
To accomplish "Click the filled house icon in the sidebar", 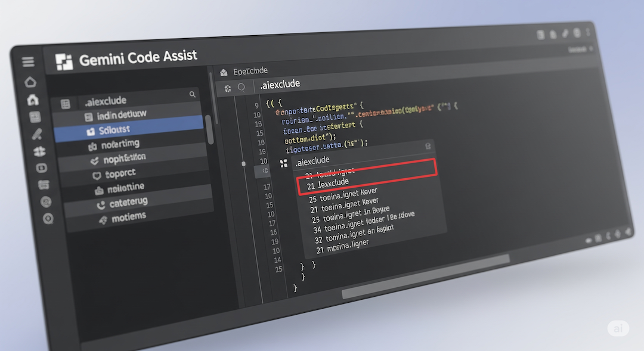I will point(33,100).
